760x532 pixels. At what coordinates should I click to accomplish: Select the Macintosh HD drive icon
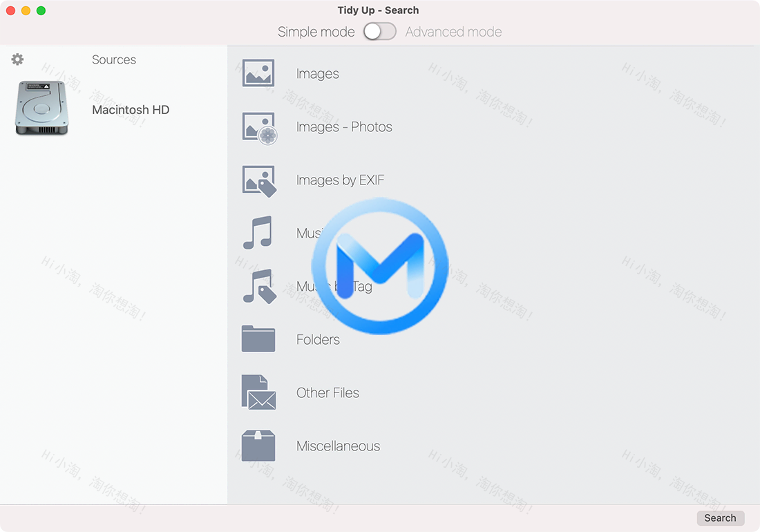click(41, 108)
